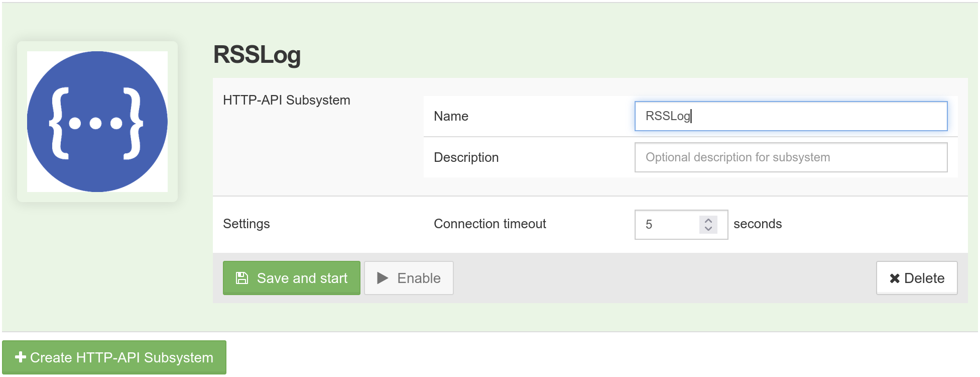
Task: Increase timeout with the stepper up arrow
Action: click(708, 220)
